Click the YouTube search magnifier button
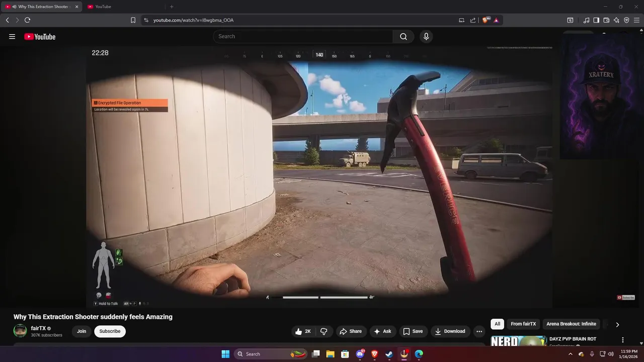This screenshot has height=362, width=644. [404, 36]
